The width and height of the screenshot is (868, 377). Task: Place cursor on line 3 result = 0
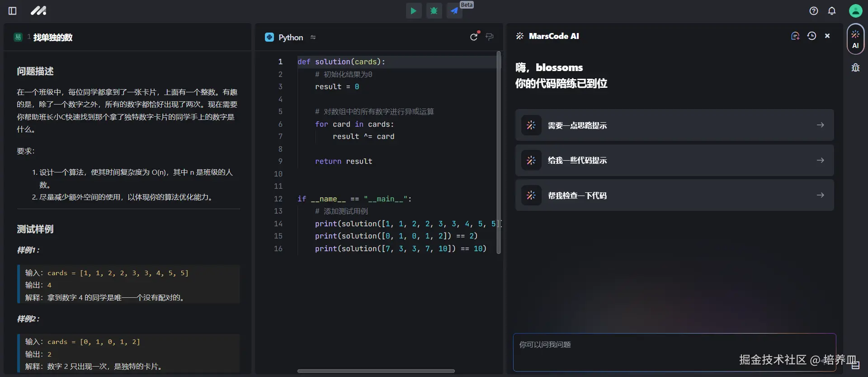pyautogui.click(x=337, y=86)
